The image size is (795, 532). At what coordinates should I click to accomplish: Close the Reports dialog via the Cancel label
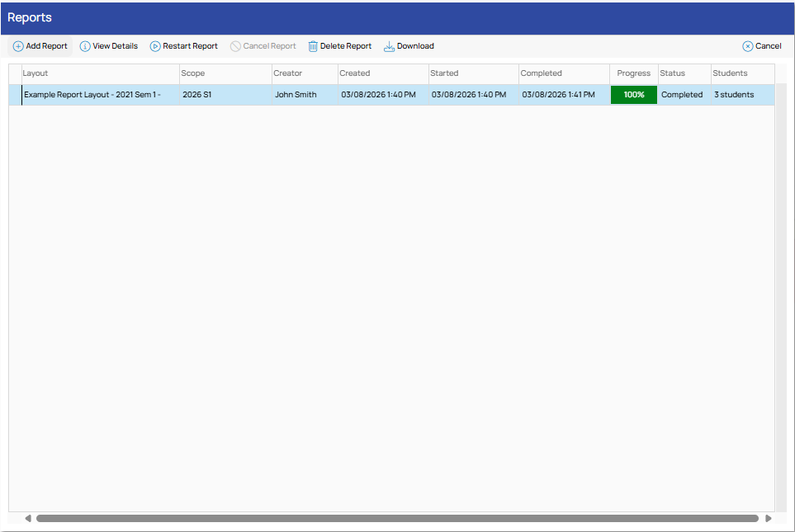[768, 46]
